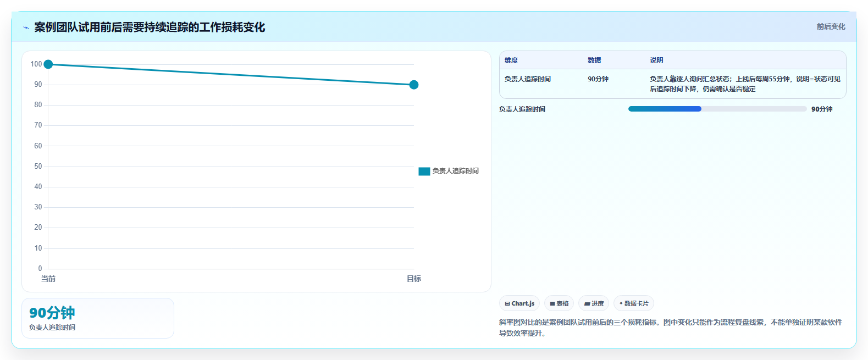Toggle the 负责人追踪时间 legend color box

[x=424, y=171]
